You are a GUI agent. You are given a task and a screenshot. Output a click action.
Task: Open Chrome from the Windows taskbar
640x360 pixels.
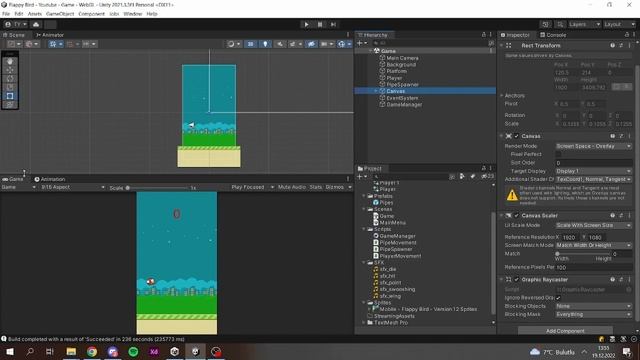92,351
